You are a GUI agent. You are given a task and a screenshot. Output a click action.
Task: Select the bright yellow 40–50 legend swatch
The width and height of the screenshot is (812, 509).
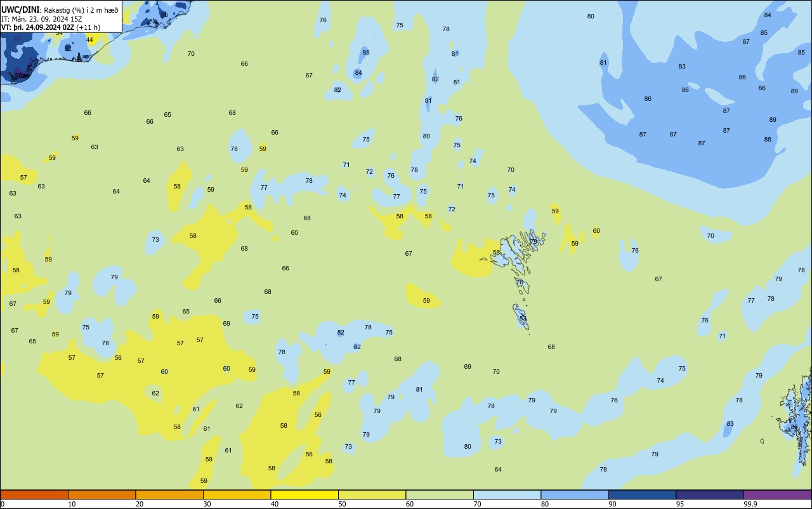[304, 494]
